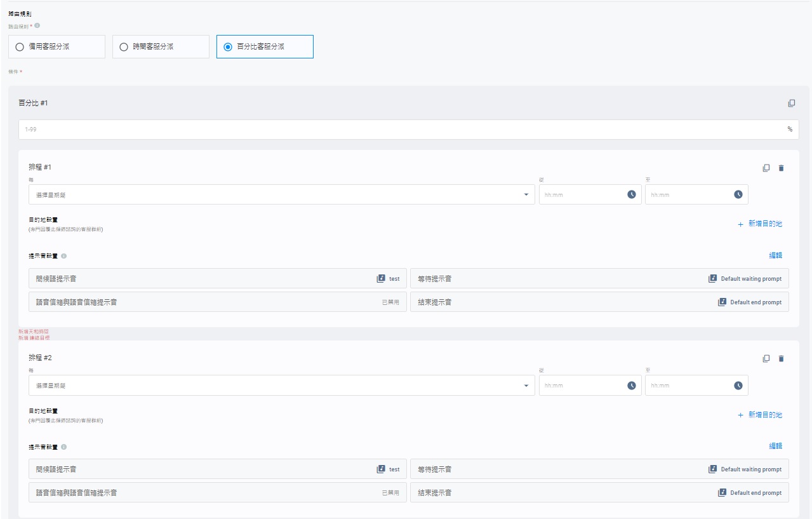
Task: Click the 等待提示音 row in 排程 #1
Action: click(599, 278)
